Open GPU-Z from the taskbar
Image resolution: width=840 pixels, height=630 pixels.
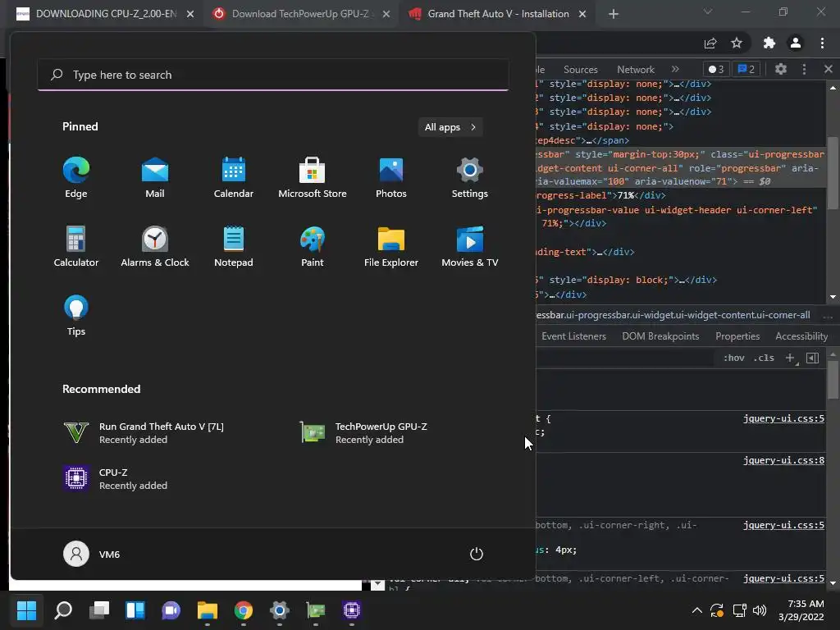(316, 610)
